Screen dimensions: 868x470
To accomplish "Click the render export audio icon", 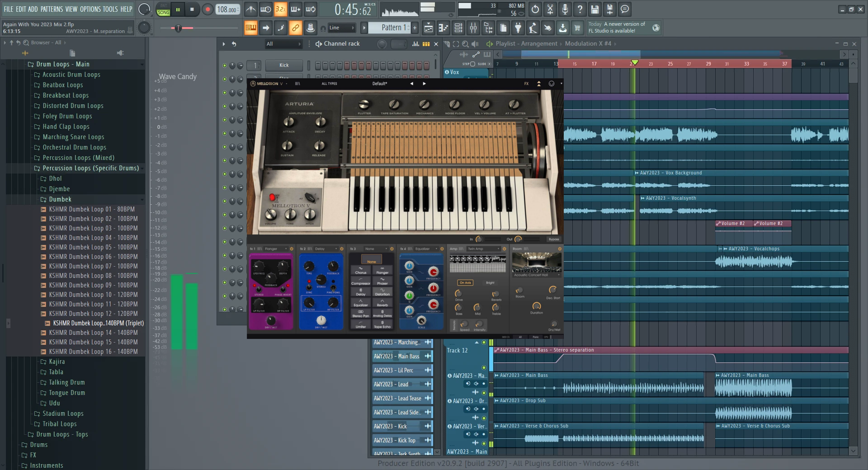I will (x=610, y=9).
